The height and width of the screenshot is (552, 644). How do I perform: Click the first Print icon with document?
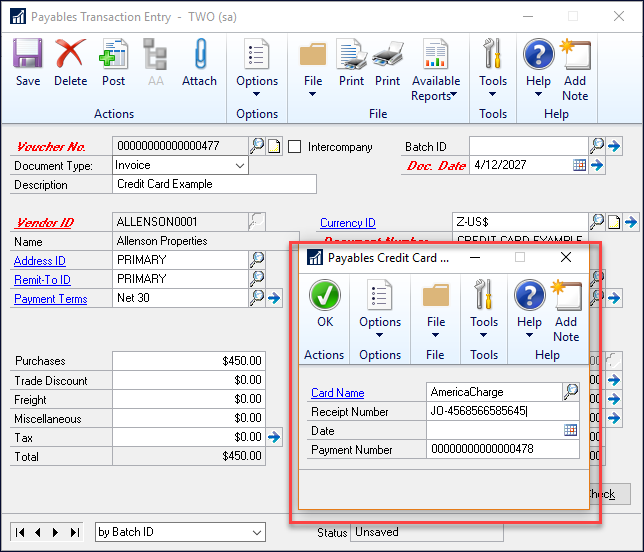(351, 62)
